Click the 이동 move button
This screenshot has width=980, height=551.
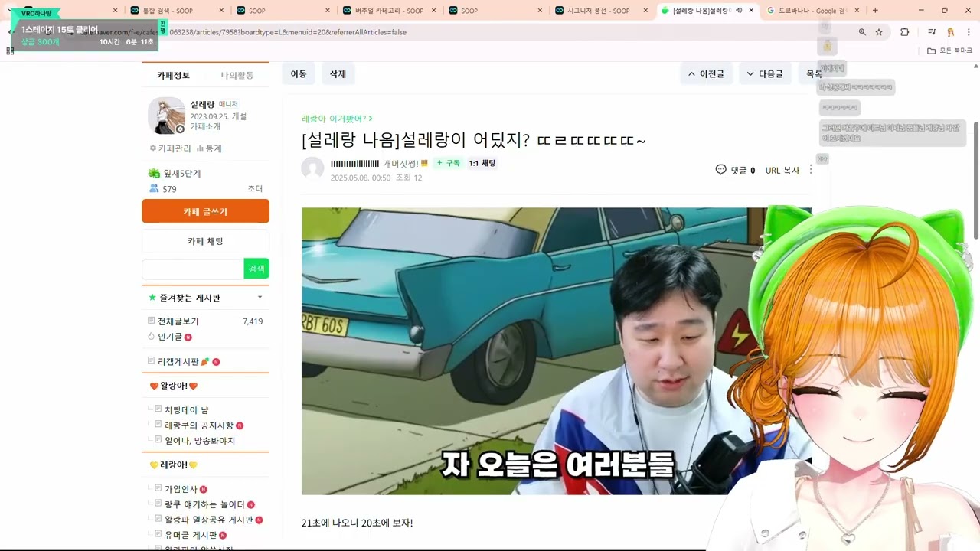[x=299, y=74]
